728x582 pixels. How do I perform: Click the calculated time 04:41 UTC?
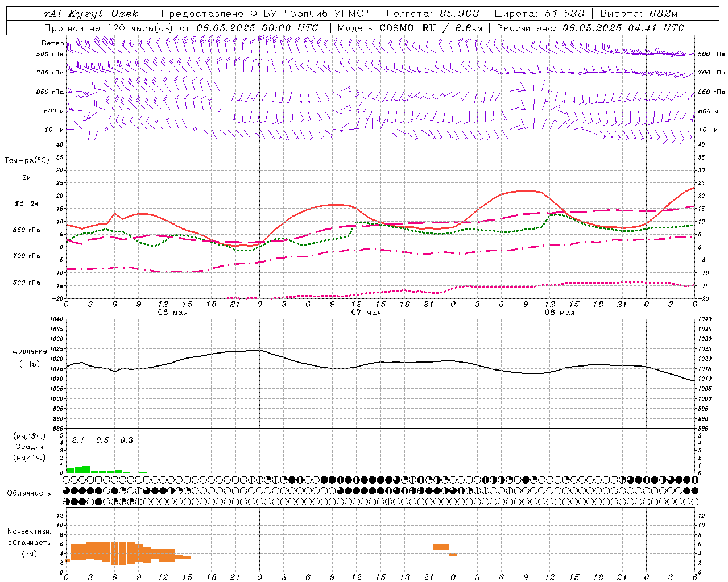[x=656, y=28]
